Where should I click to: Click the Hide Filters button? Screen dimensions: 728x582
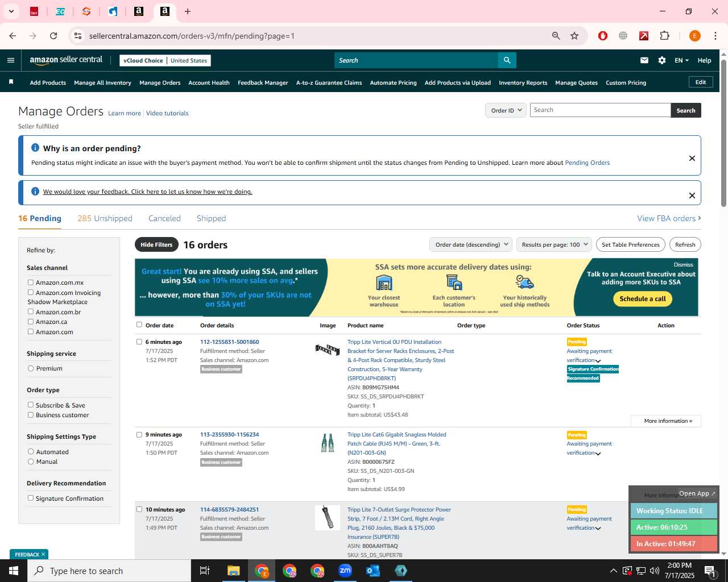[156, 244]
